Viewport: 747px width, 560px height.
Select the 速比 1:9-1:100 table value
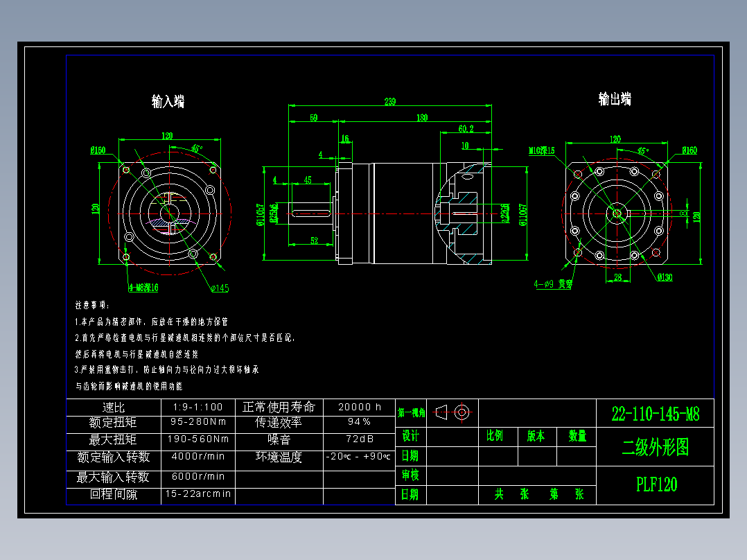[x=198, y=405]
